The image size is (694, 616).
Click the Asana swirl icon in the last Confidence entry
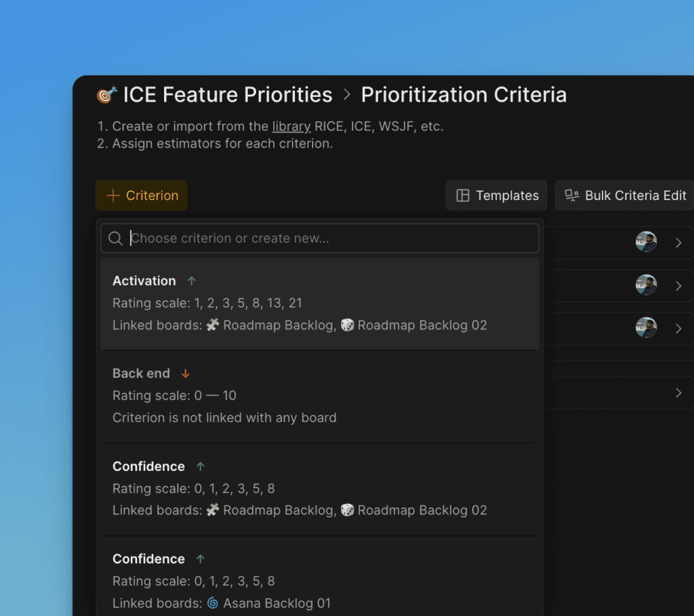[x=213, y=603]
